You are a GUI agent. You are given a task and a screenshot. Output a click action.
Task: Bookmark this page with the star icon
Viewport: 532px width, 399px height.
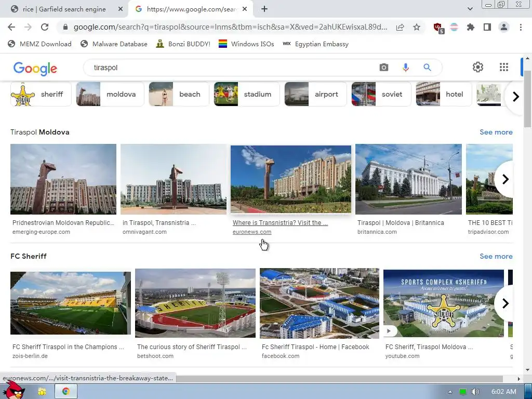[x=417, y=27]
